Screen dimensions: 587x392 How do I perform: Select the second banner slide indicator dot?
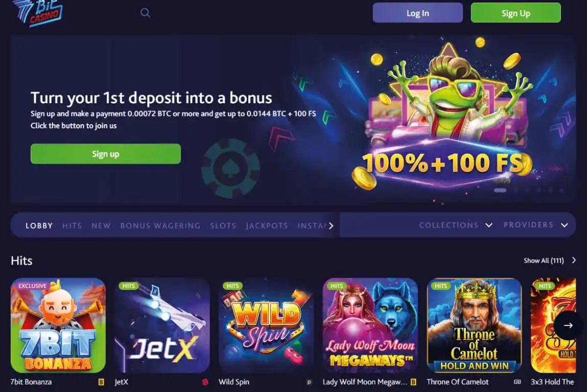coord(516,190)
